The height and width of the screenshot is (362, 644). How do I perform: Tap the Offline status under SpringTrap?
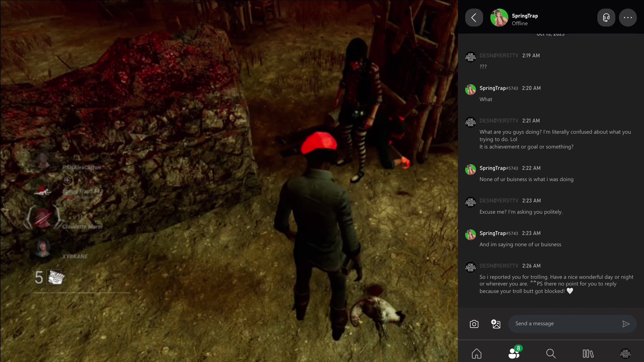(x=520, y=23)
